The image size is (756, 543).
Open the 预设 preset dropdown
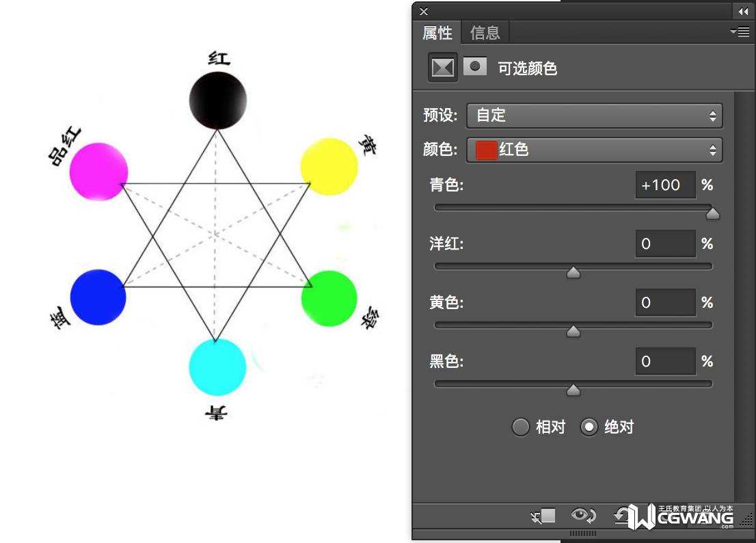[x=595, y=116]
